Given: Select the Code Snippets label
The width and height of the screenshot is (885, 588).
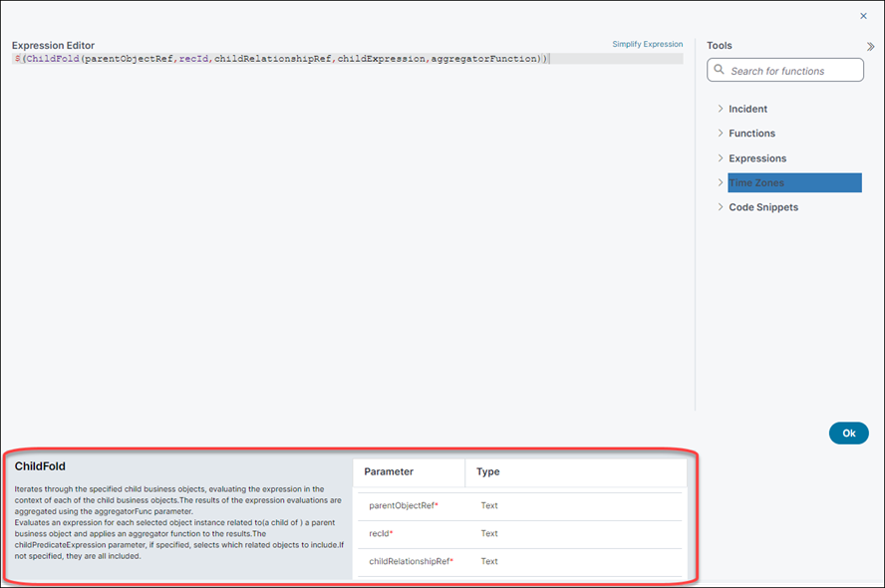Looking at the screenshot, I should point(763,207).
